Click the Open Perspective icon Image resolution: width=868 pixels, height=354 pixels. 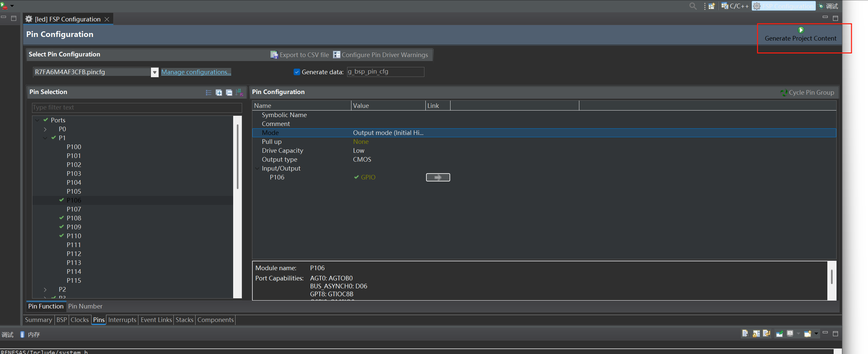tap(712, 6)
